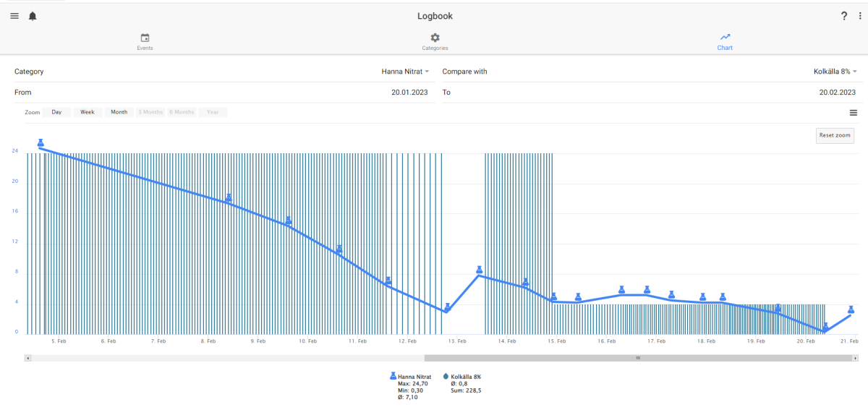
Task: Open the notifications bell
Action: [x=33, y=16]
